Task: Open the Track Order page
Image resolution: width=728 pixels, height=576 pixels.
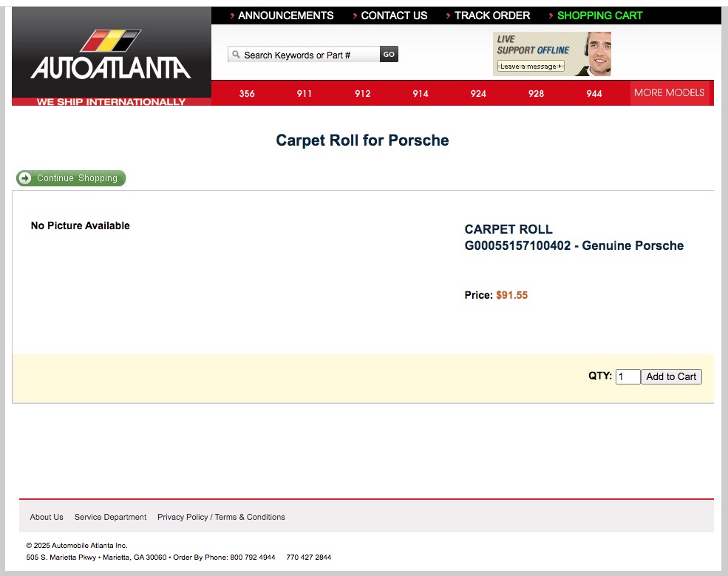Action: click(x=491, y=16)
